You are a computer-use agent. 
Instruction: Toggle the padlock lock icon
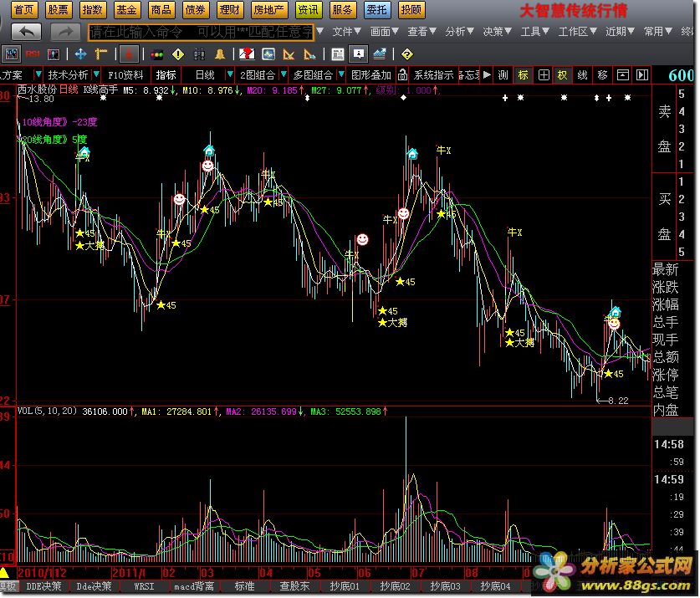(402, 74)
